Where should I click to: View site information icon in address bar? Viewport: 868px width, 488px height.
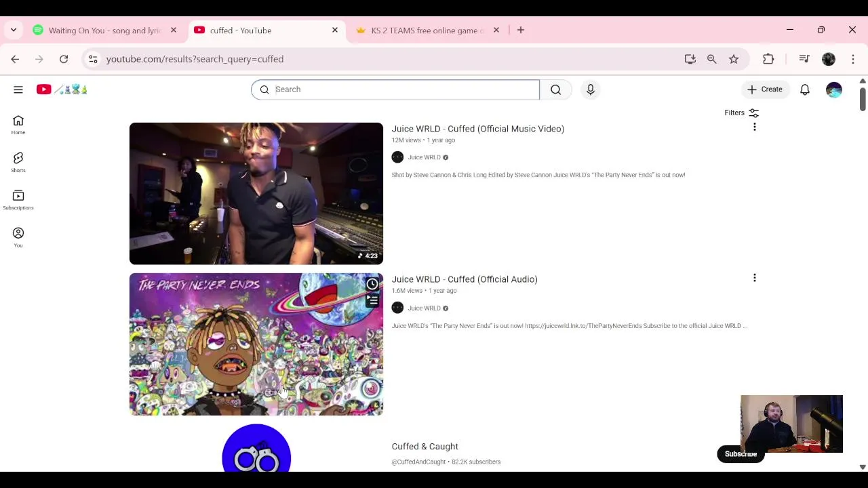point(93,59)
